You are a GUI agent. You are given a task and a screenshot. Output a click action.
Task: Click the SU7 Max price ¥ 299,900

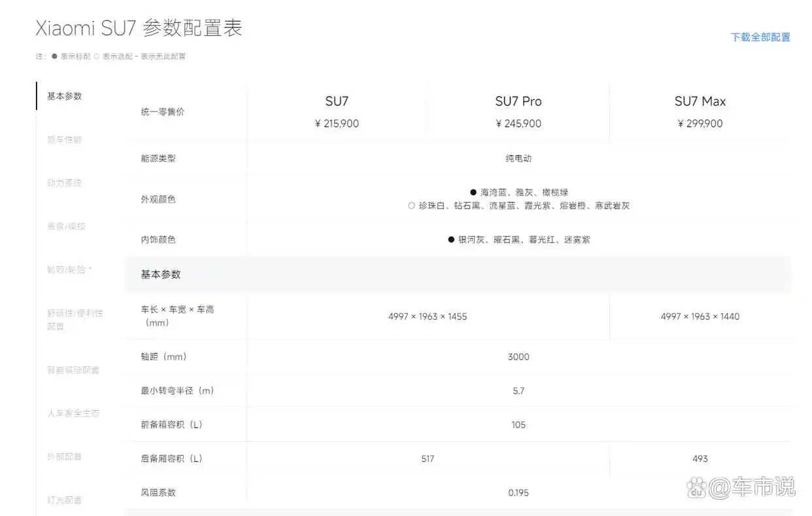pyautogui.click(x=700, y=123)
